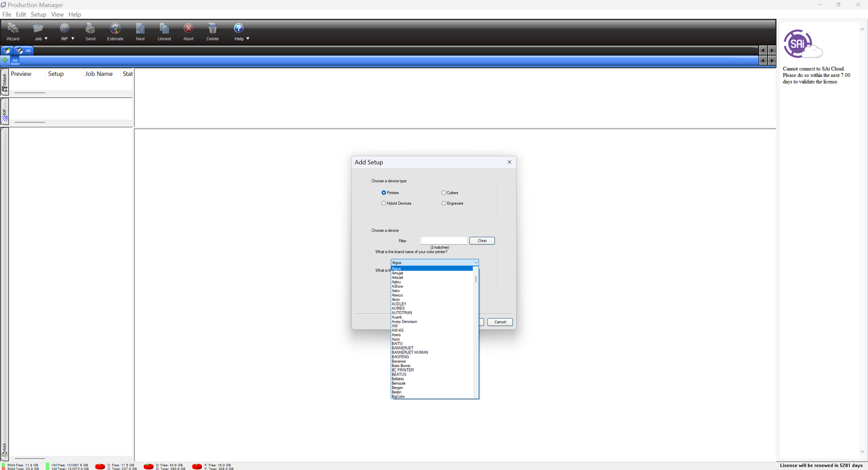868x470 pixels.
Task: Choose BANNERJET HUMAN from the brand list
Action: [432, 352]
